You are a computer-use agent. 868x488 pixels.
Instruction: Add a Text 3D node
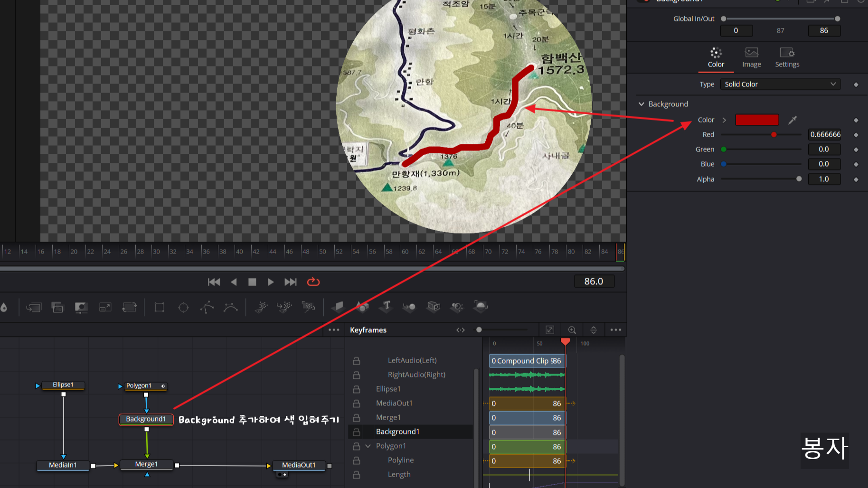pyautogui.click(x=386, y=307)
